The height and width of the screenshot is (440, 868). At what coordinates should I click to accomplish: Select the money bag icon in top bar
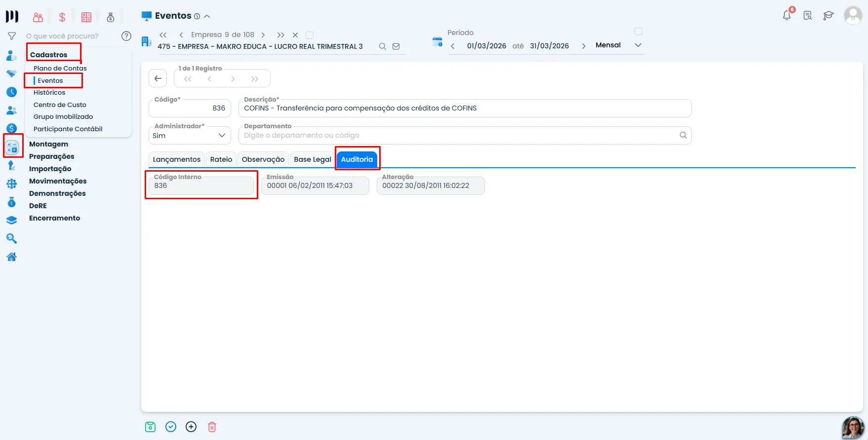111,17
